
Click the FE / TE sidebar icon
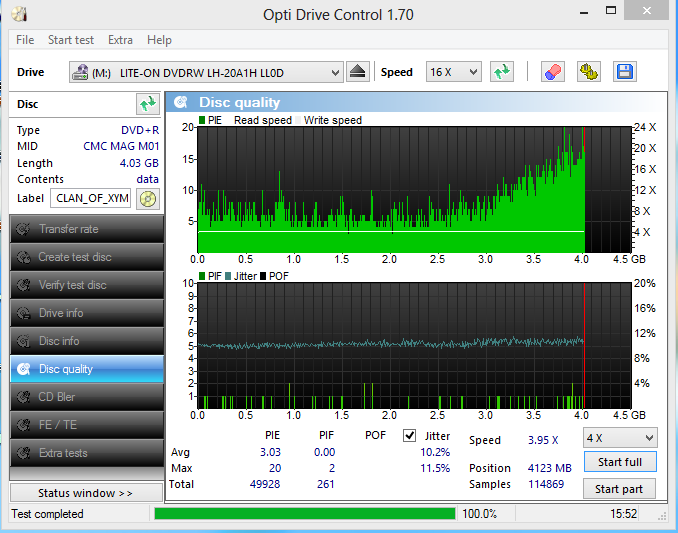[23, 425]
